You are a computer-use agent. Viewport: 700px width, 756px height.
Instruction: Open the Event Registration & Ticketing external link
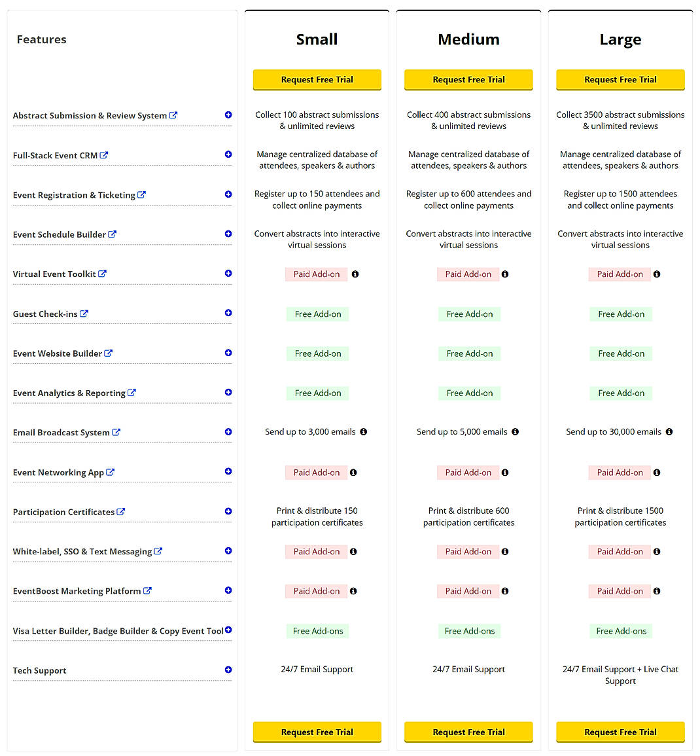(142, 194)
